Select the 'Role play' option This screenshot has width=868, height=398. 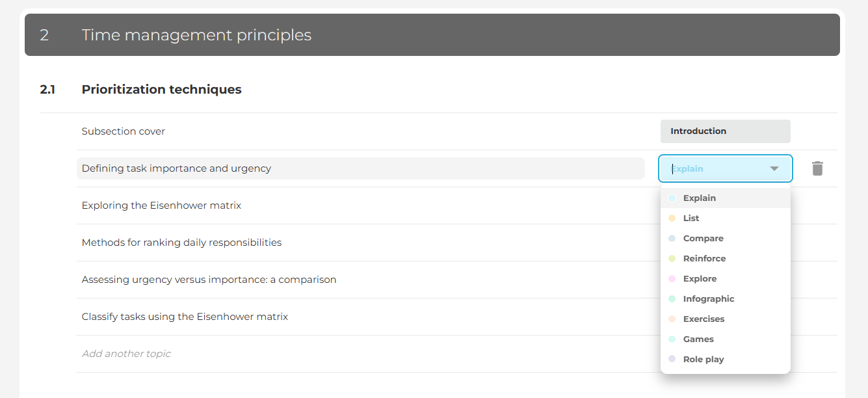tap(703, 360)
